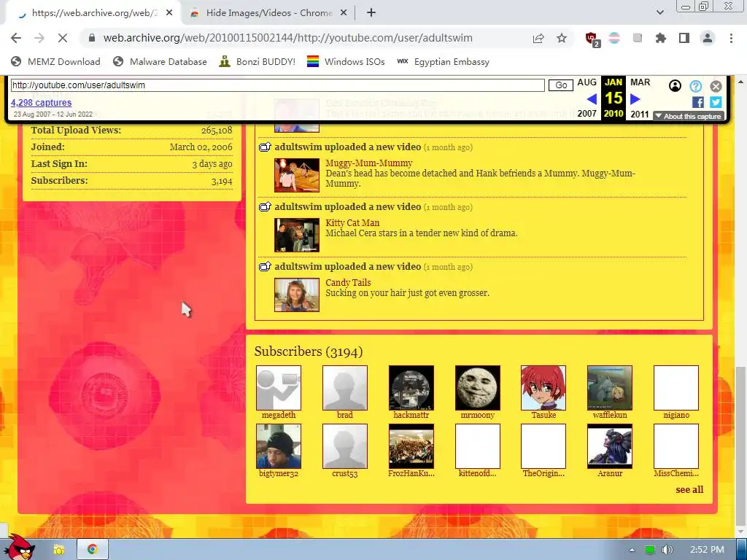Click the nigiano subscriber name
Screen dimensions: 747x560
[676, 415]
